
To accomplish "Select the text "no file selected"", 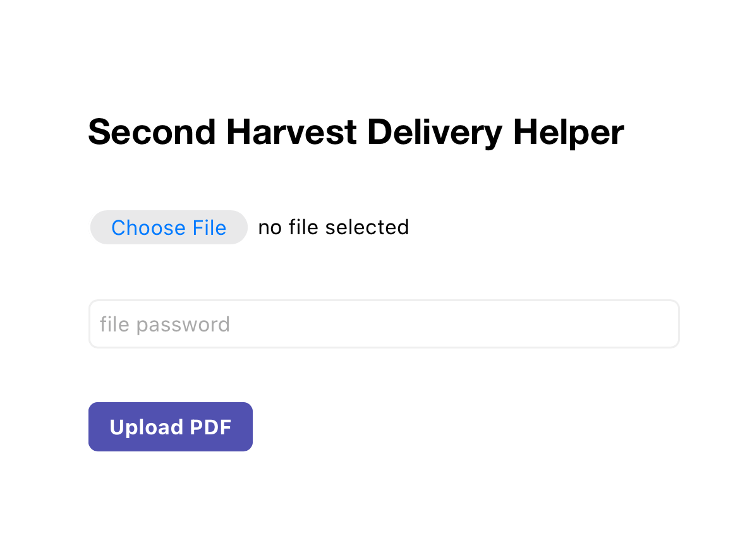I will coord(334,227).
